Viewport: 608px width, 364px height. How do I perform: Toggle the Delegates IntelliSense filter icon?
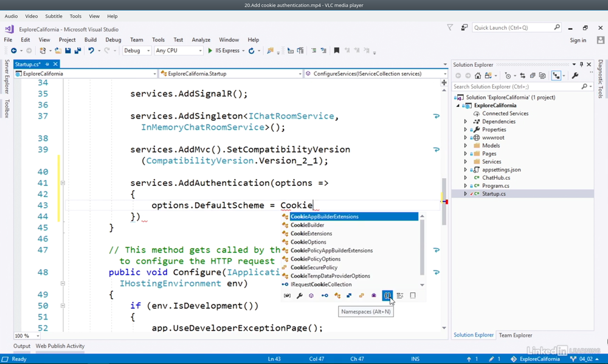coord(374,295)
